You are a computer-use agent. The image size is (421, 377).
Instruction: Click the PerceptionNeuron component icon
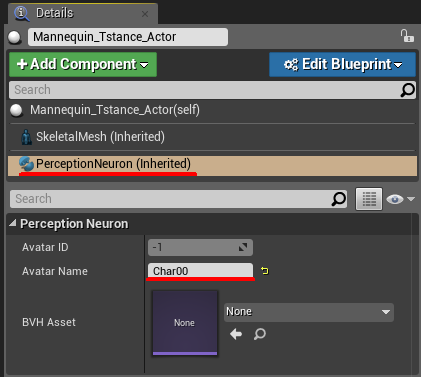26,164
